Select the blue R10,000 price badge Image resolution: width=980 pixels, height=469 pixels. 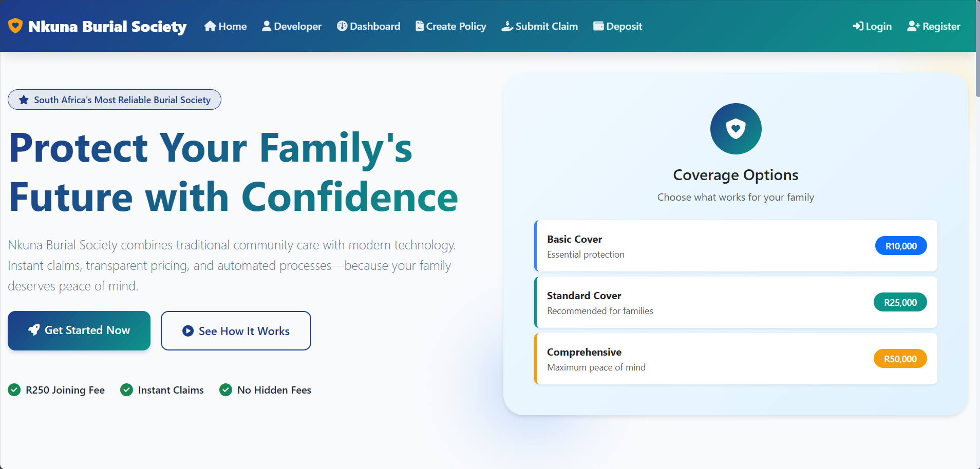[901, 246]
